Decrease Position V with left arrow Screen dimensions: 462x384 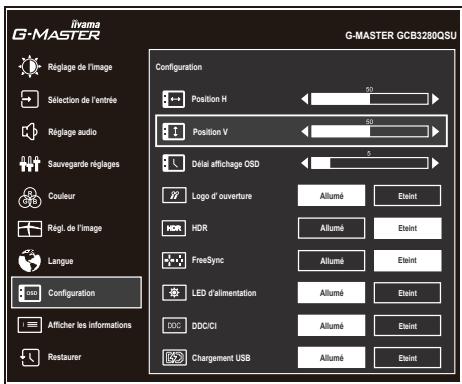(305, 131)
